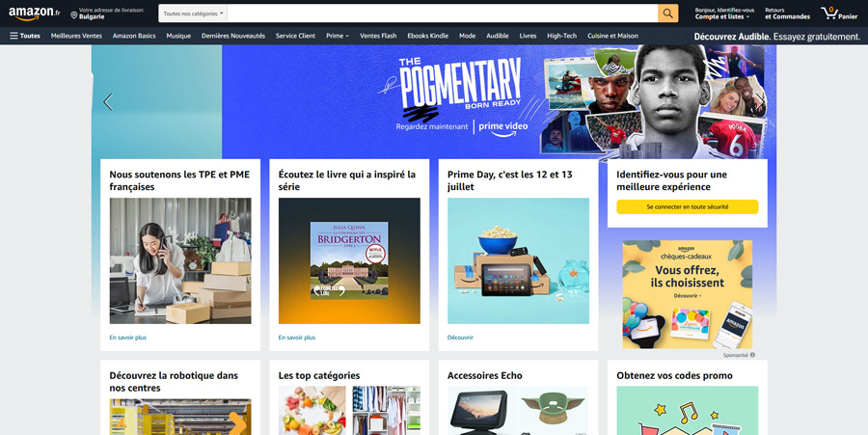The image size is (868, 435).
Task: Click into the main search field
Action: (443, 14)
